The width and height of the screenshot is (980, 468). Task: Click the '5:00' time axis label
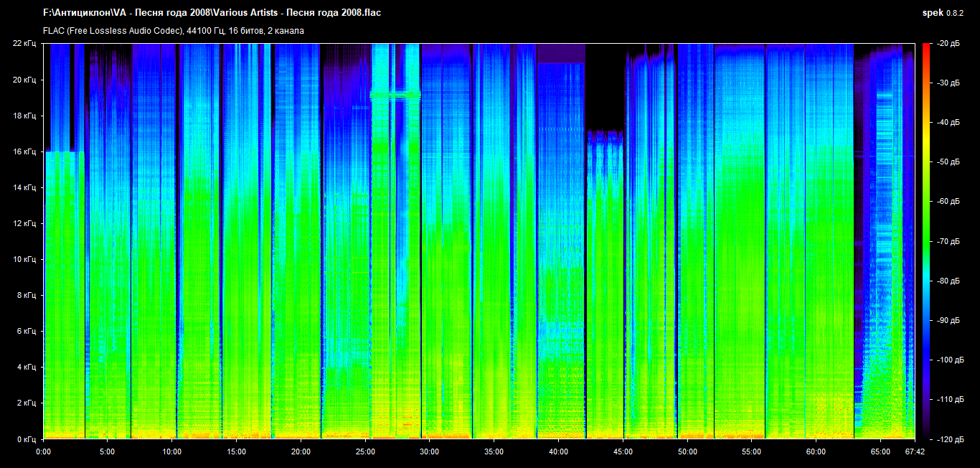click(x=108, y=451)
